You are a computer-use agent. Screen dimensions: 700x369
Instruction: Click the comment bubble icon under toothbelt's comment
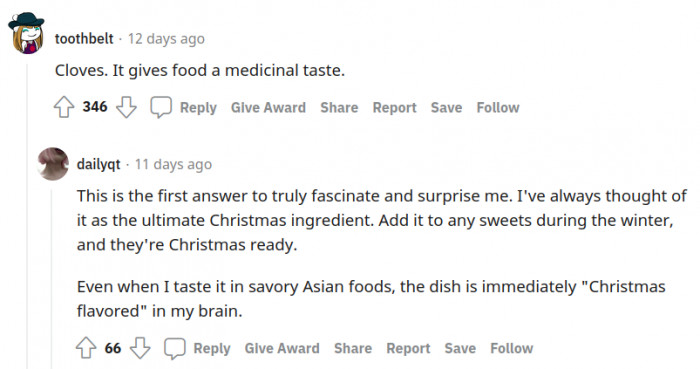161,107
